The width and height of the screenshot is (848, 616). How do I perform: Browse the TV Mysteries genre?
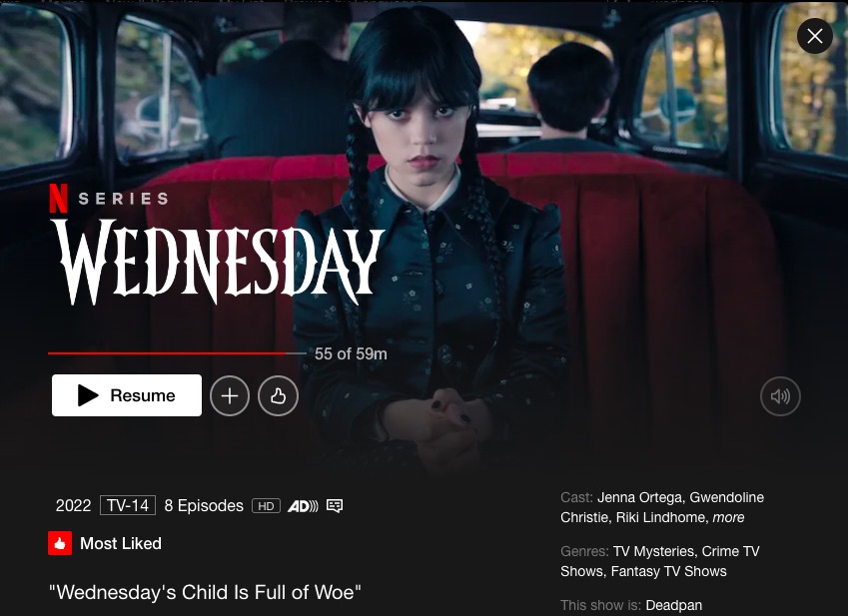(x=655, y=551)
